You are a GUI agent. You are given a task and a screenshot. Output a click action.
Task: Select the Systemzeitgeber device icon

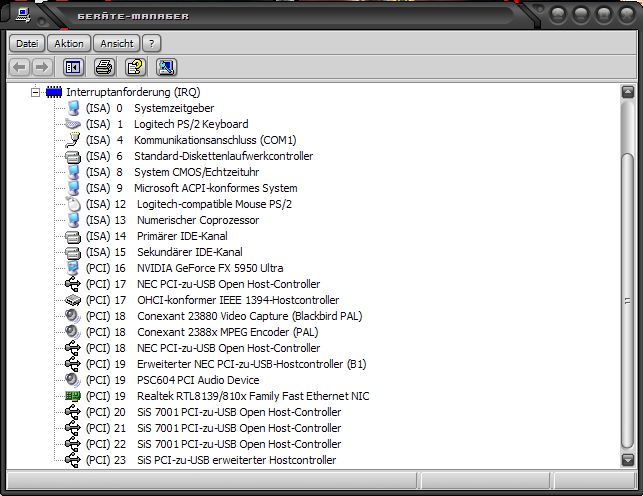pyautogui.click(x=73, y=108)
